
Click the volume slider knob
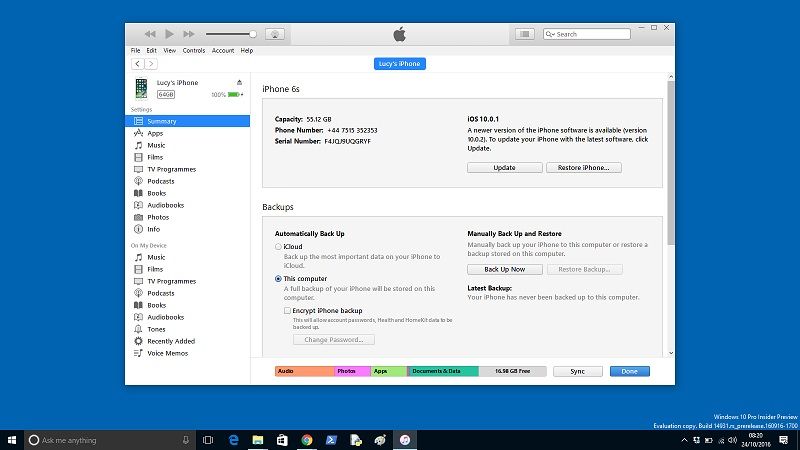pos(253,34)
